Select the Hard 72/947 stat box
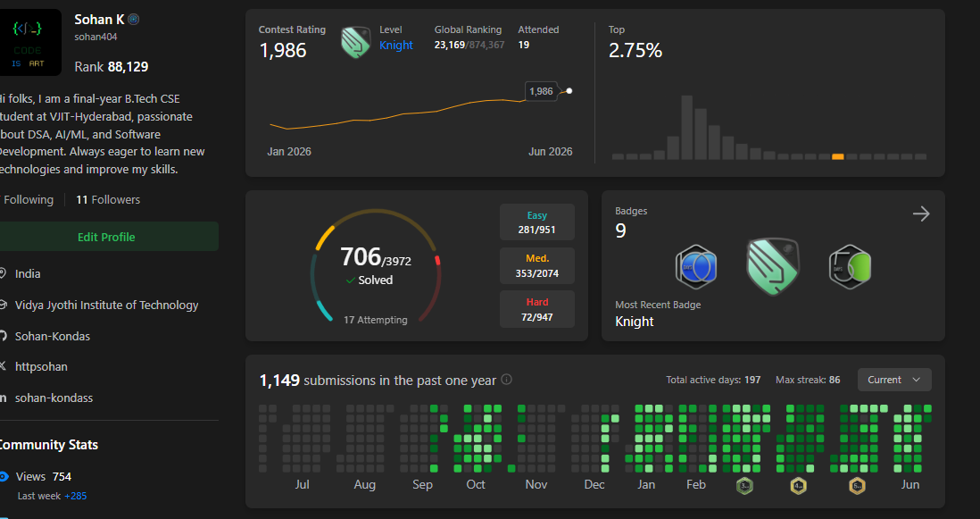Screen dimensions: 980x519 537,309
